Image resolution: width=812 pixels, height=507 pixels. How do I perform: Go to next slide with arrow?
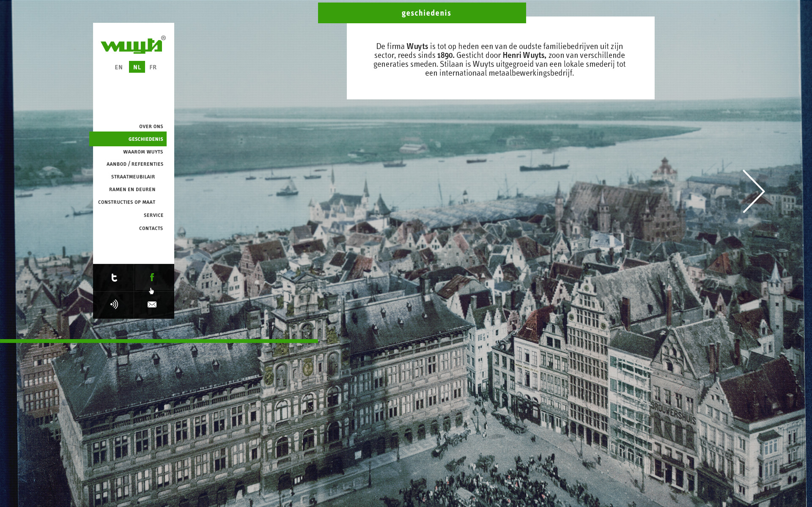[x=753, y=191]
